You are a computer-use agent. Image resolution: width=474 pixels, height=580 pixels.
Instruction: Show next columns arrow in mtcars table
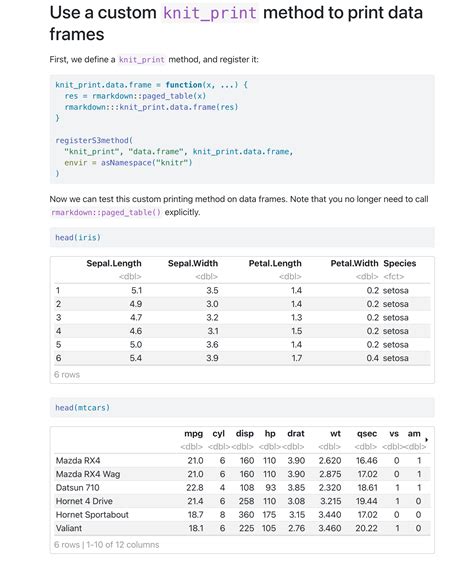[427, 439]
